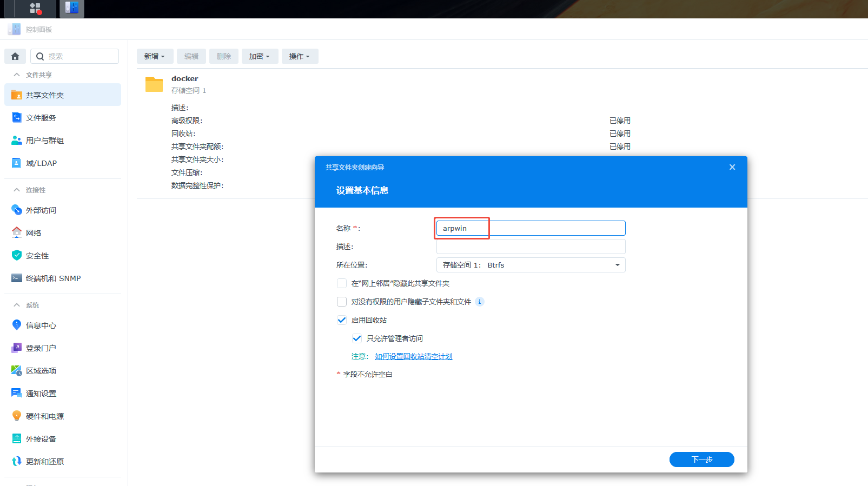Open the storage location (所在位置) dropdown
The height and width of the screenshot is (486, 868).
[531, 265]
